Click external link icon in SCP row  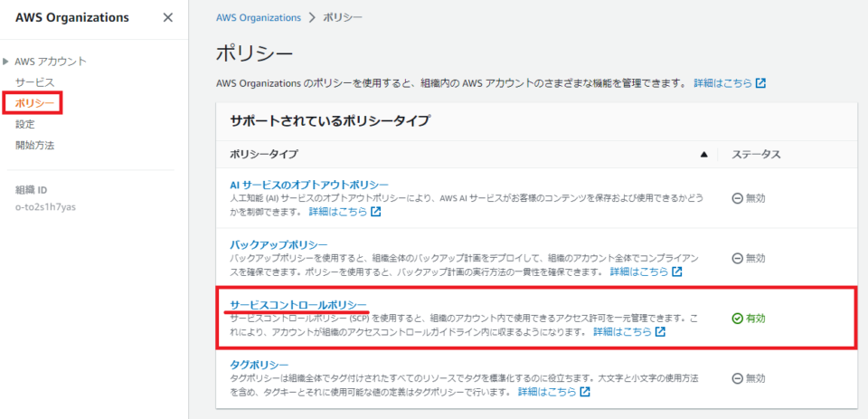(x=660, y=332)
